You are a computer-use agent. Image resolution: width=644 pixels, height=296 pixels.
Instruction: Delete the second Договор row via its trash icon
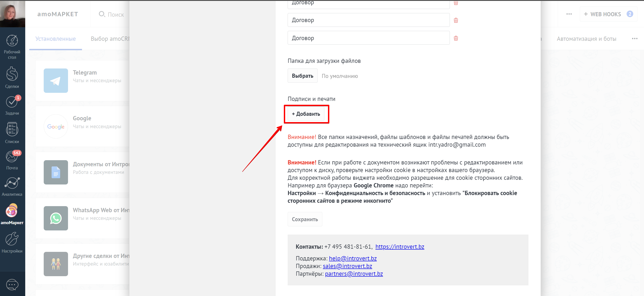456,20
